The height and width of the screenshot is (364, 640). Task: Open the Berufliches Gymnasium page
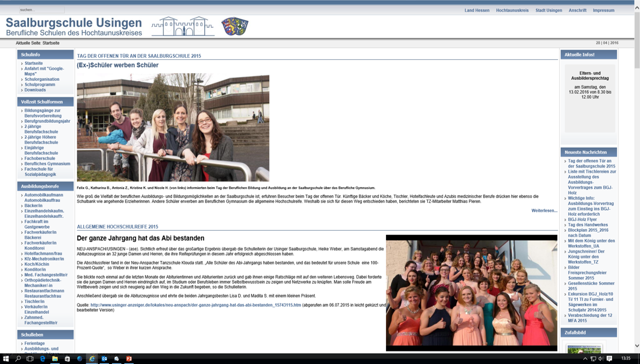click(x=47, y=163)
